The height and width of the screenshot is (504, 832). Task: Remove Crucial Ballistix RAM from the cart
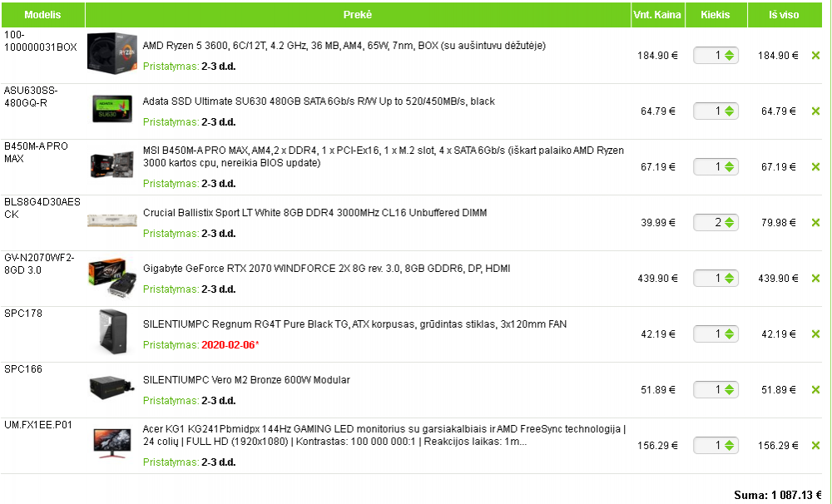click(815, 223)
